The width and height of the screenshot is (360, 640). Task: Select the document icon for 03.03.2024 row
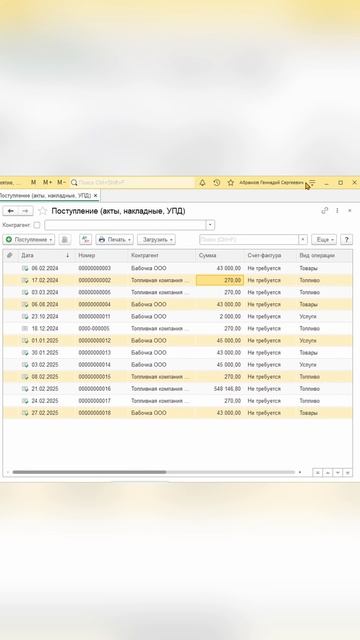(x=25, y=292)
